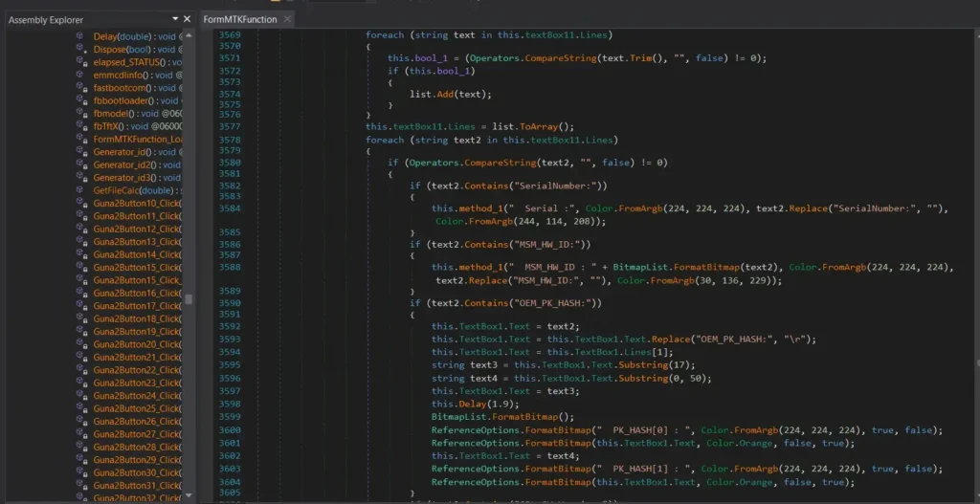Click the locked method icon beside Guna2Button20_Click
The height and width of the screenshot is (504, 980).
80,344
